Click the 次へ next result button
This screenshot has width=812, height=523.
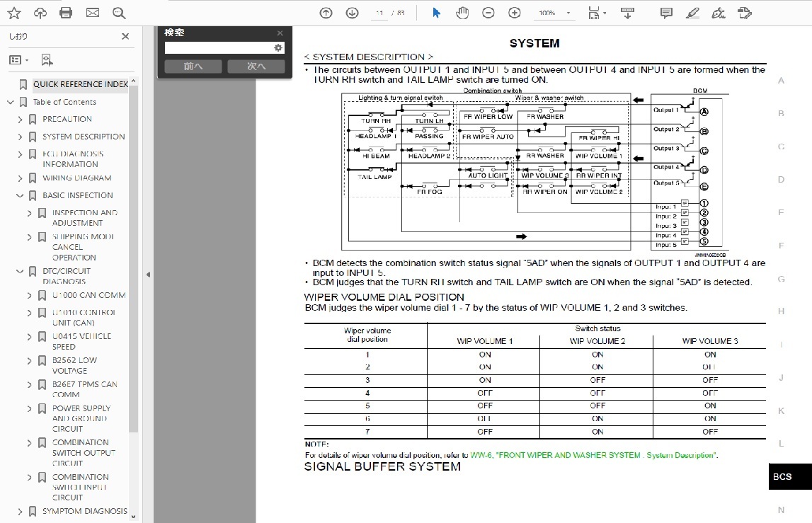[x=256, y=67]
